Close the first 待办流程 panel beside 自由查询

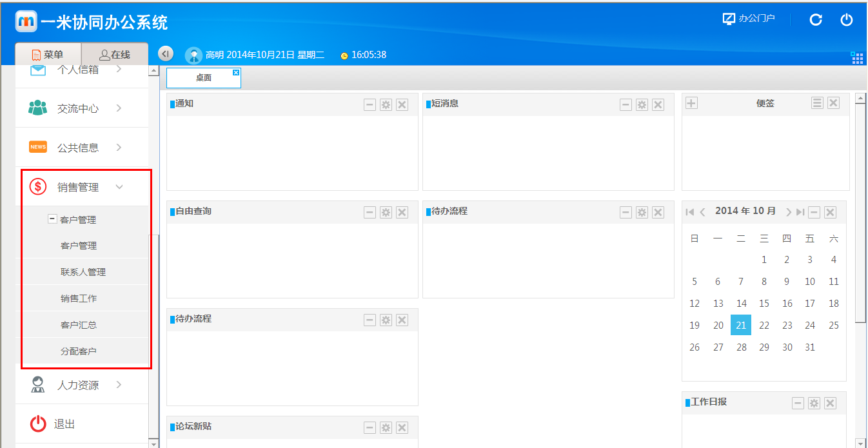[x=658, y=213]
